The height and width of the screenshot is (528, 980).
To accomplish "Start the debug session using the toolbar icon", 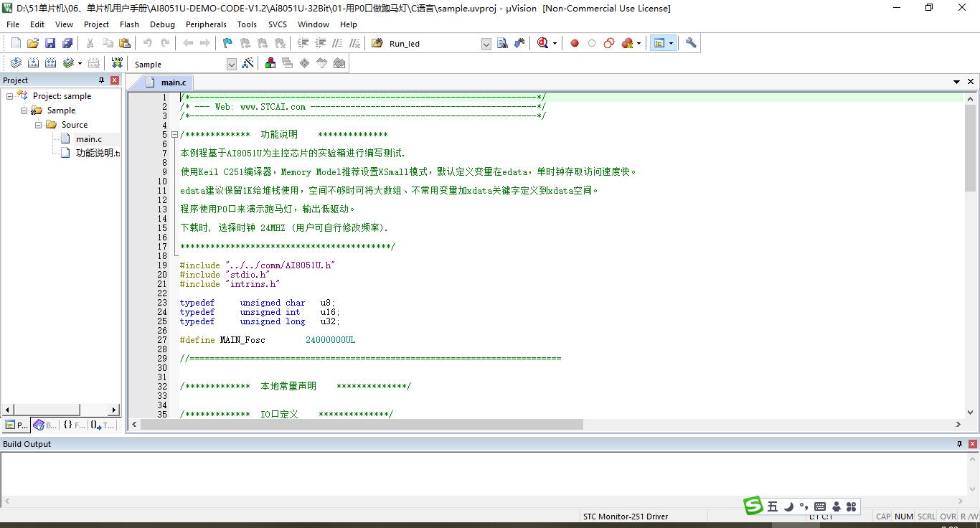I will tap(543, 43).
